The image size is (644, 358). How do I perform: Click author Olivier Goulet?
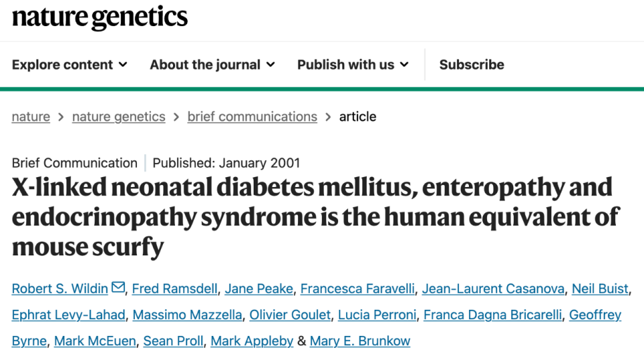290,315
